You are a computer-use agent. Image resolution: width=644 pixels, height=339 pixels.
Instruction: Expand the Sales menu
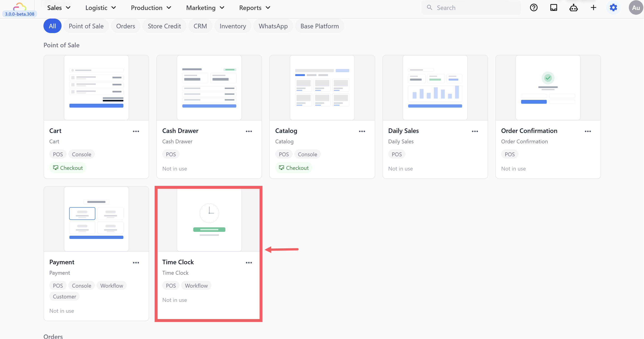59,8
